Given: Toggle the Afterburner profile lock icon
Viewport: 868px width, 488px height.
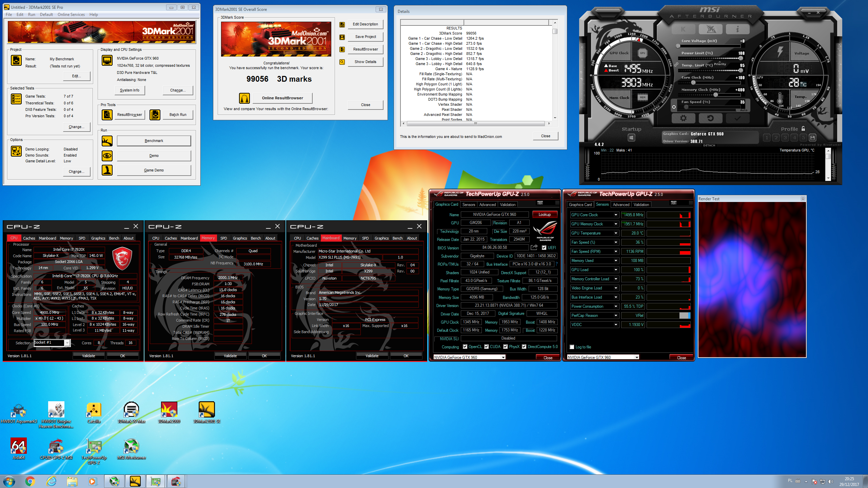Looking at the screenshot, I should tap(803, 129).
